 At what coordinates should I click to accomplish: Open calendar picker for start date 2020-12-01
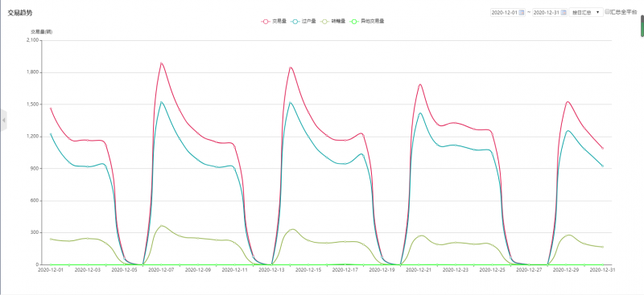tap(522, 13)
